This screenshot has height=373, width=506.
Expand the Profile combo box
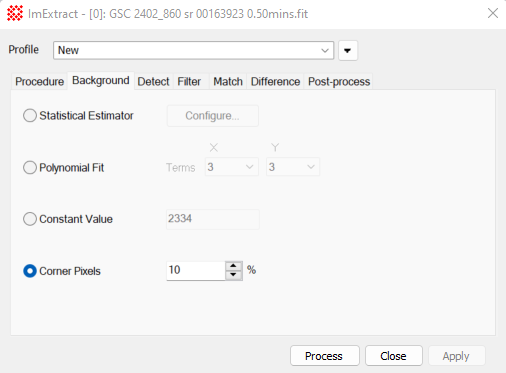(x=193, y=50)
